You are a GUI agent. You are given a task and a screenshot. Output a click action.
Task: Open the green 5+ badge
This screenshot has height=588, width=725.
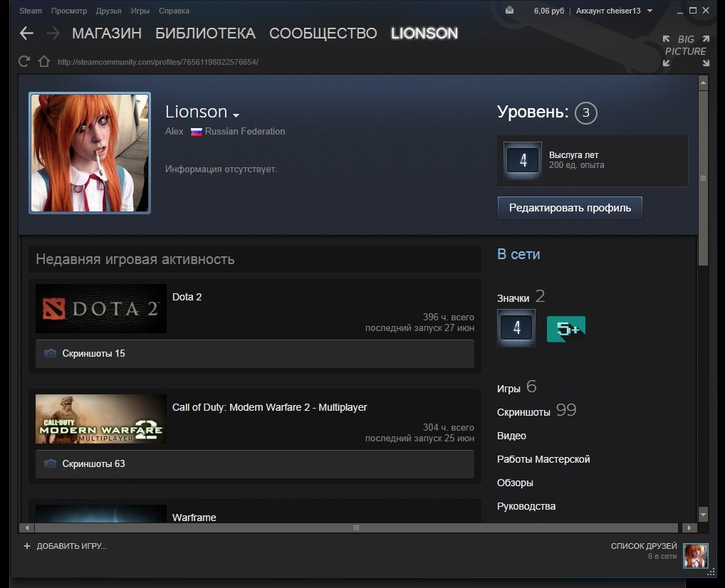pyautogui.click(x=566, y=329)
